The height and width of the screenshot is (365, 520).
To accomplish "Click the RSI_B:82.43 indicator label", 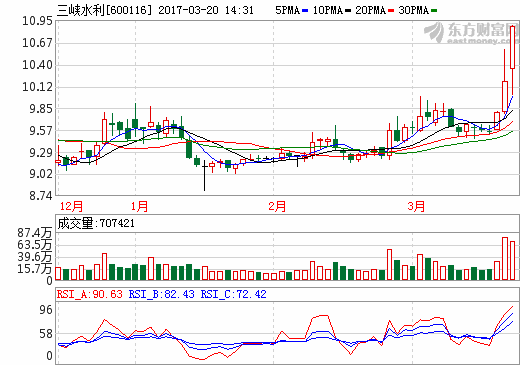I will click(x=161, y=294).
